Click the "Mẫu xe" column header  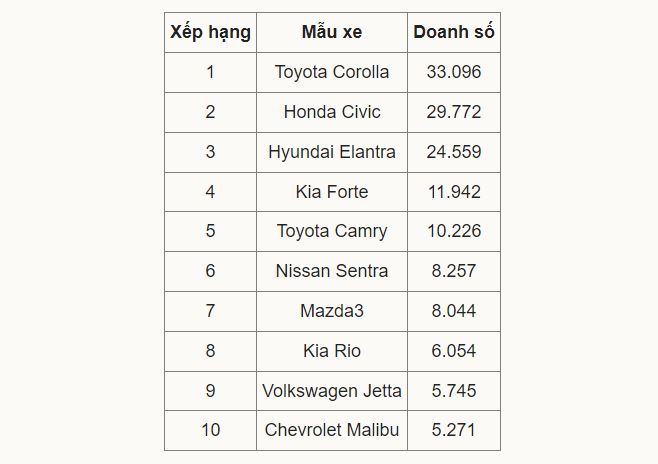tap(332, 32)
